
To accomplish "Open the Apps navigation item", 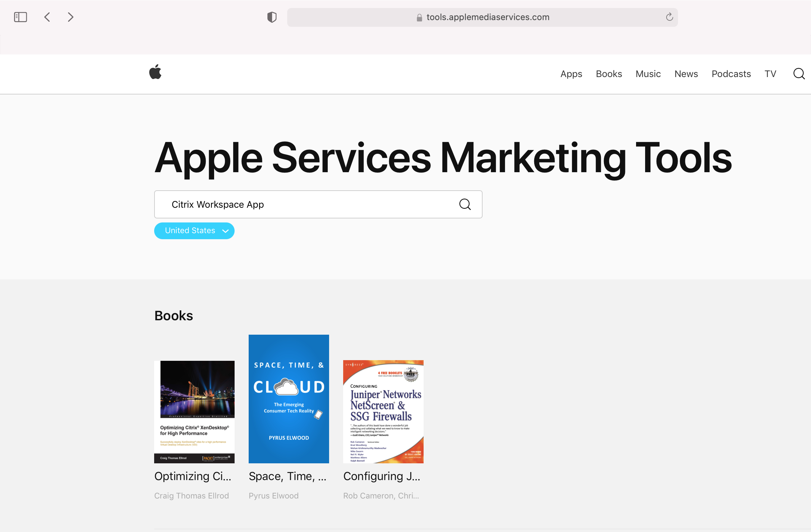I will (x=571, y=74).
